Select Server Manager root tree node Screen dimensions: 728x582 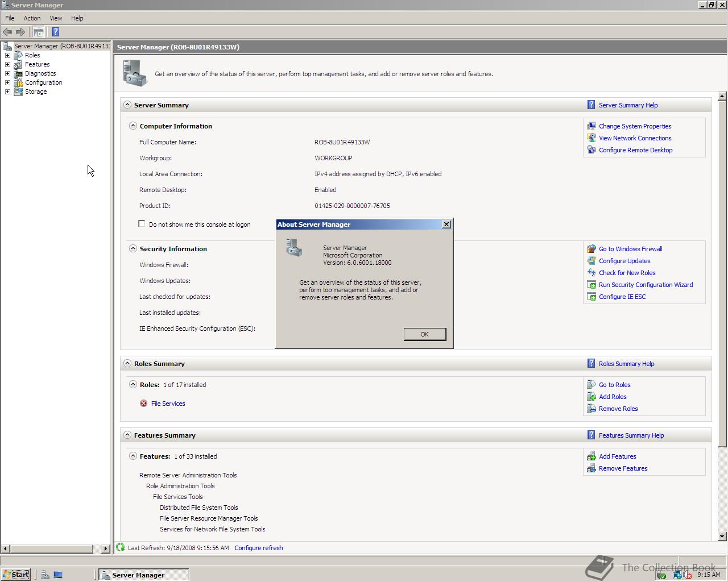61,46
